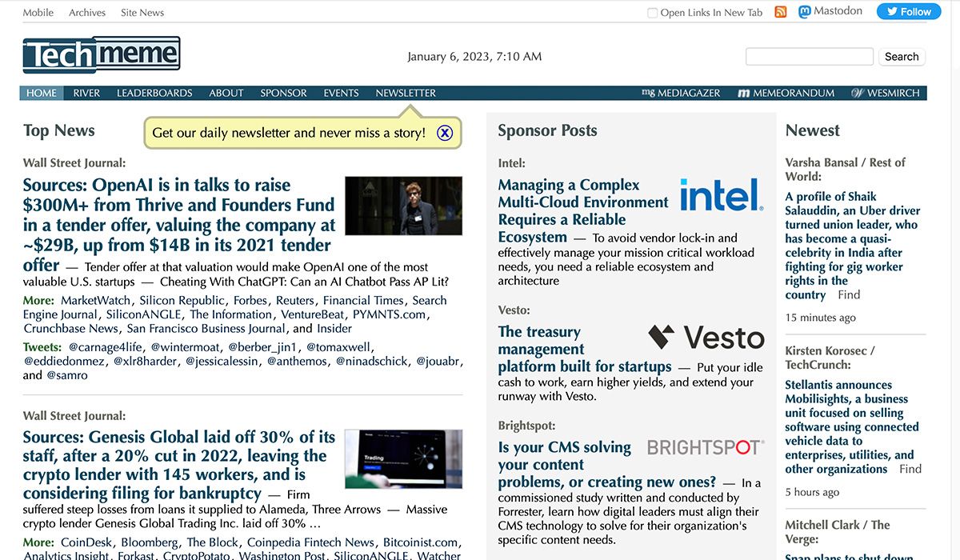Image resolution: width=960 pixels, height=560 pixels.
Task: Open the @wintermoat tweet link
Action: coord(185,347)
